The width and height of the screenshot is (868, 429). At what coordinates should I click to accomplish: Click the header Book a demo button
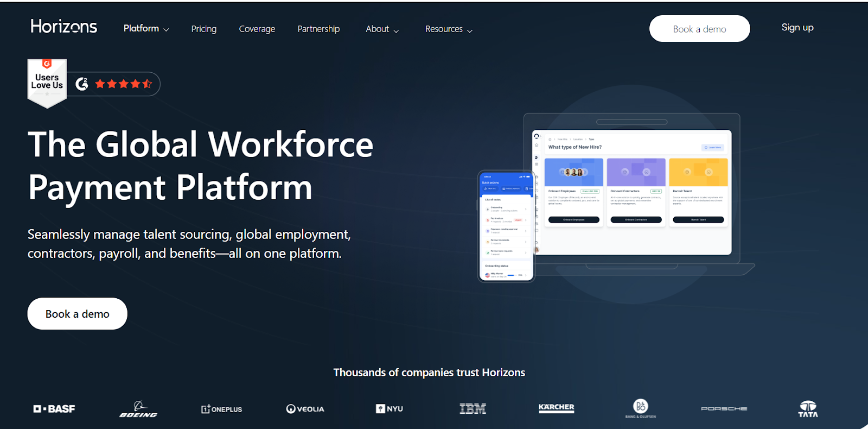699,29
